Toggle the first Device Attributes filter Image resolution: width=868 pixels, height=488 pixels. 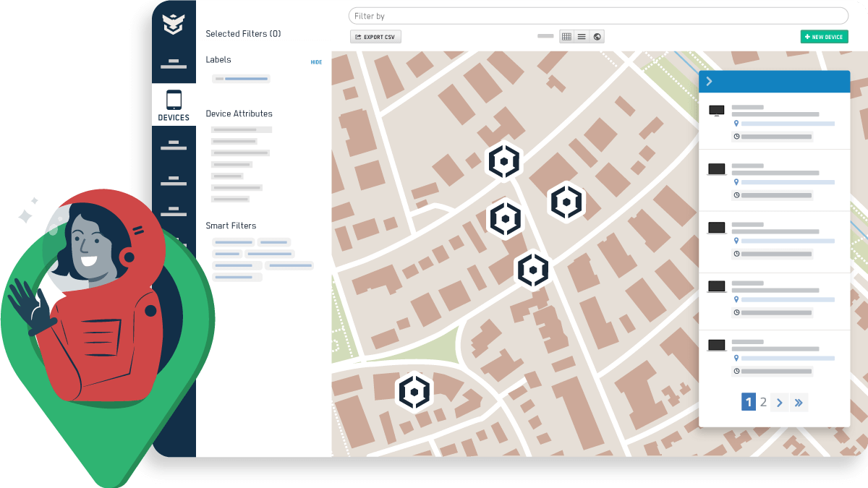click(x=240, y=129)
